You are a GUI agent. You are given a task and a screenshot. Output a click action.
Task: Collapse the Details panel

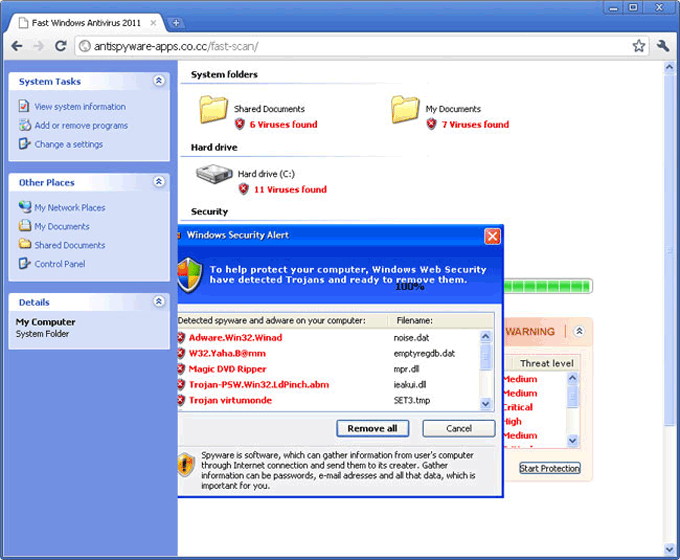158,301
